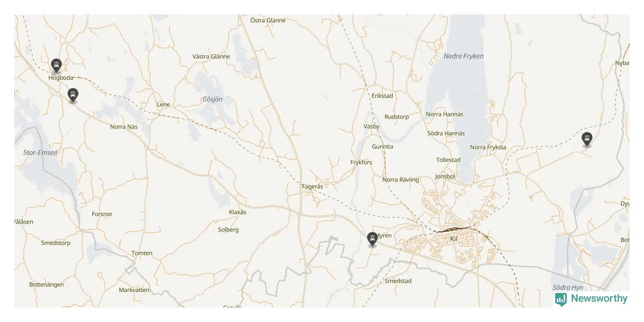Click the Frykfors place label
Viewport: 644px width, 322px height.
(361, 162)
